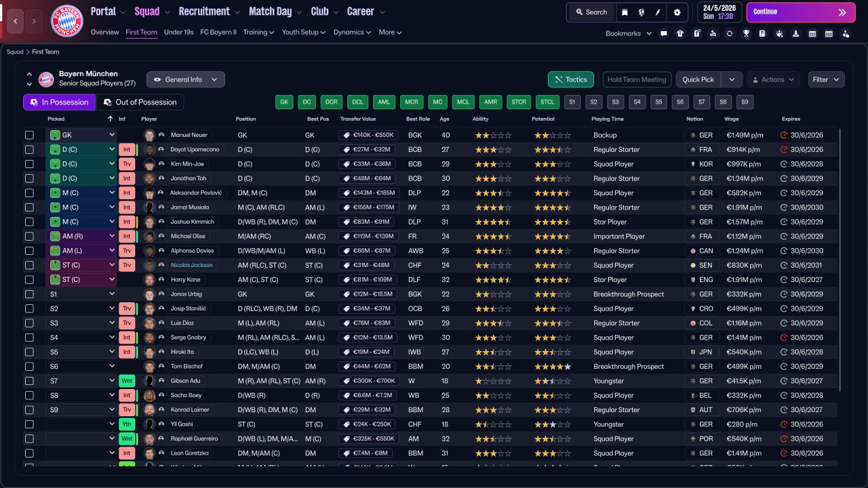Go back with the left arrow button
The height and width of the screenshot is (488, 868).
point(15,21)
